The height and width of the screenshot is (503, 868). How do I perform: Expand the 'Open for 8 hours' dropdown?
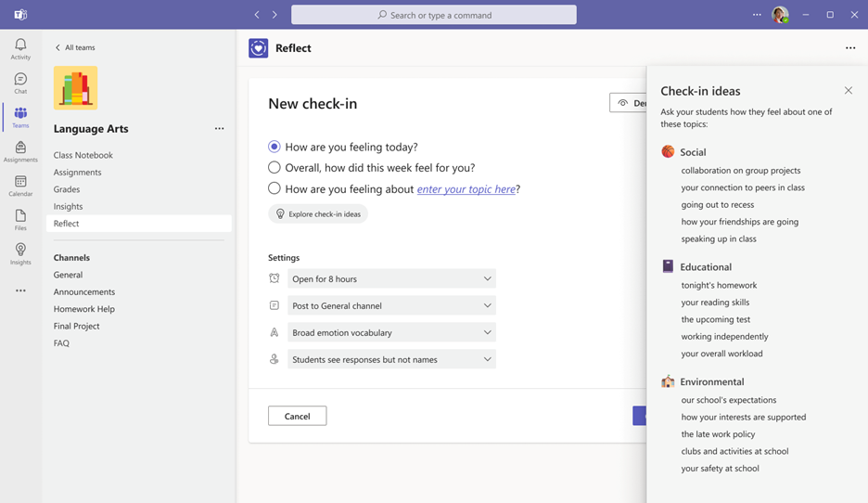[x=392, y=278]
